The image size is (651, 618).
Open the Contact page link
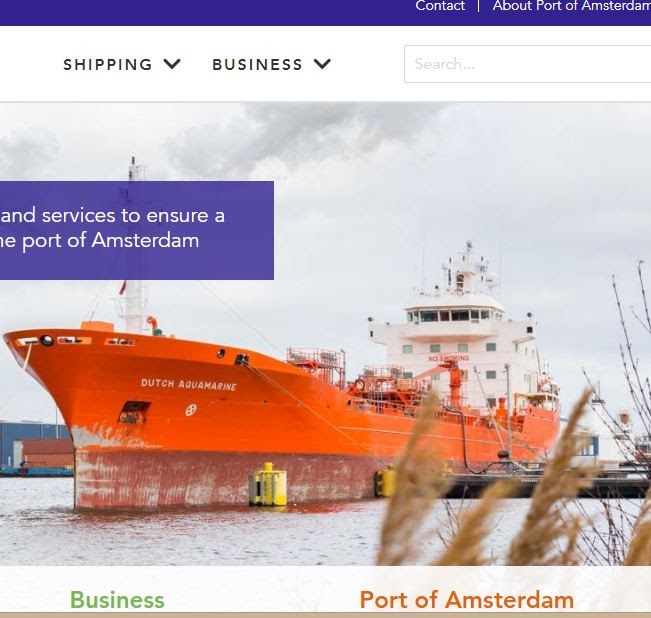[440, 6]
